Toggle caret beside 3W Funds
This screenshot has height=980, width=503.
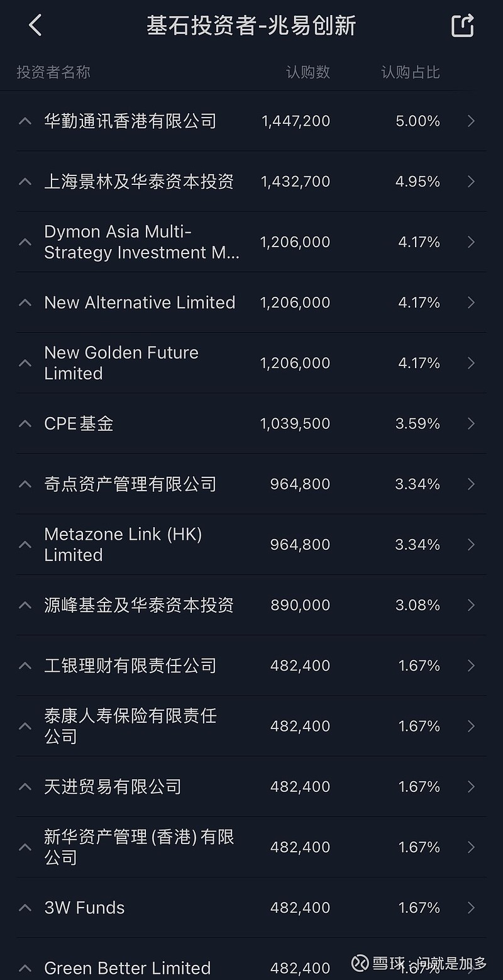[25, 908]
